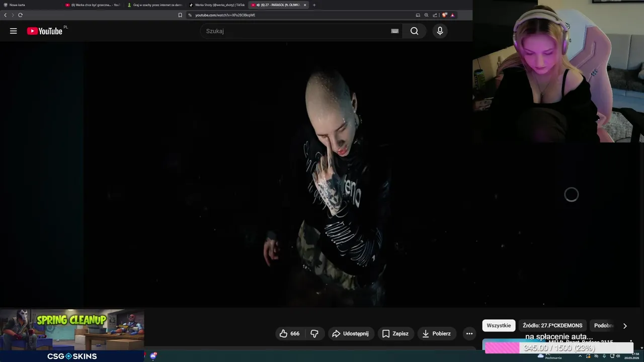The image size is (644, 362).
Task: Open Brave Rewards triangle icon
Action: (x=453, y=15)
